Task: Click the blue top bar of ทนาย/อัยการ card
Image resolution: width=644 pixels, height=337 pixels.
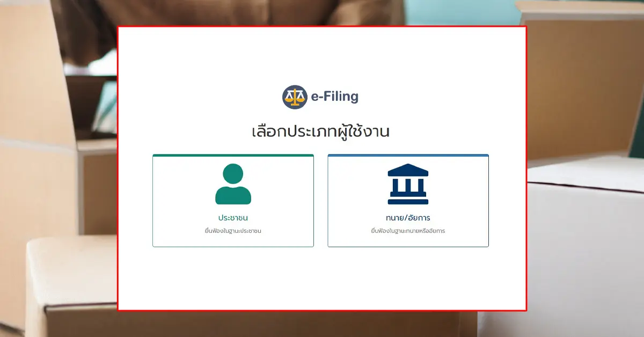Action: [408, 155]
